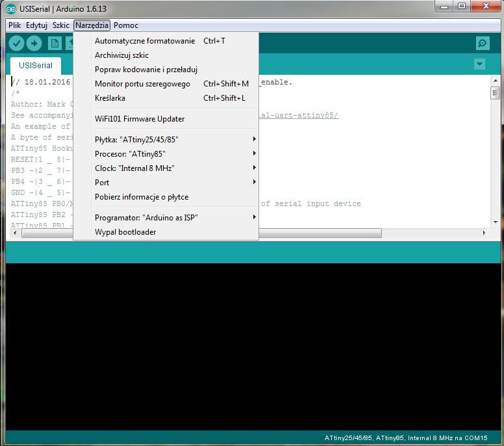Open Monitor portu szeregowego
This screenshot has width=504, height=446.
[x=166, y=84]
